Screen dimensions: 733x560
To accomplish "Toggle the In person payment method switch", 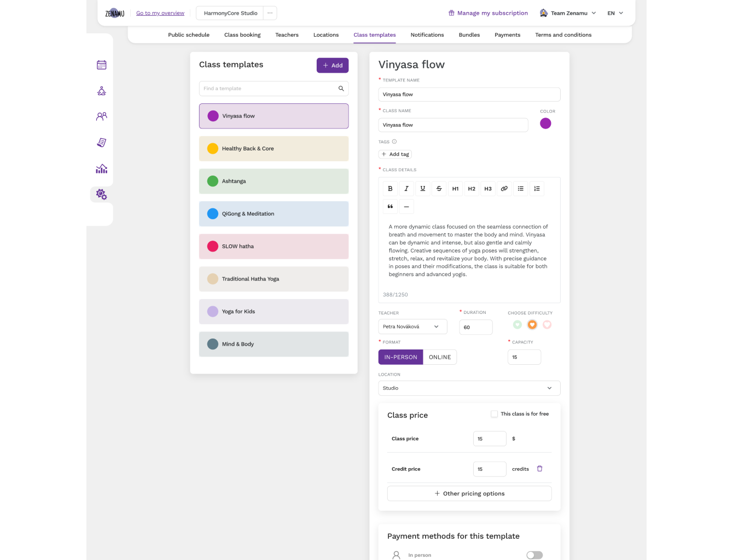I will 534,555.
